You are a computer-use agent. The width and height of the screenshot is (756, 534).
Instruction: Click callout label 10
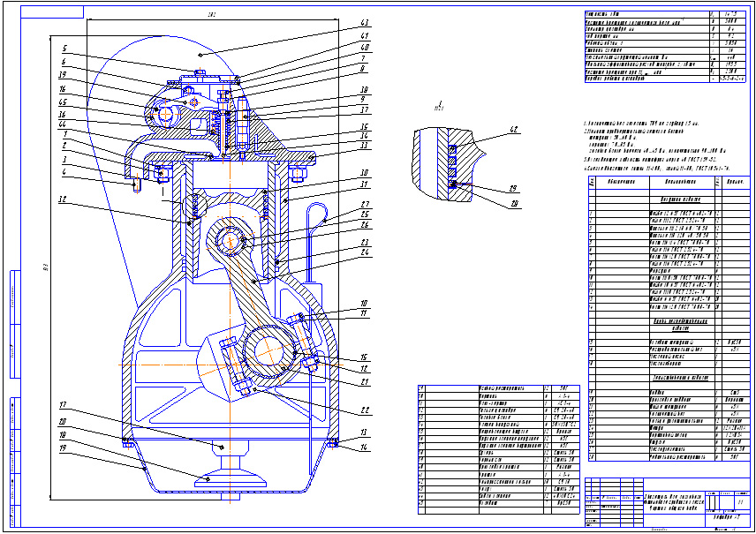pos(364,303)
